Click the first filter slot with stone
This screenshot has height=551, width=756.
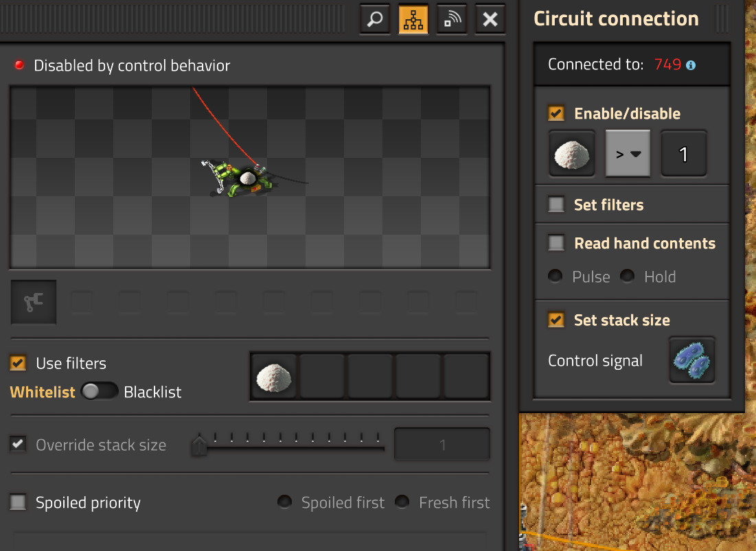(274, 376)
